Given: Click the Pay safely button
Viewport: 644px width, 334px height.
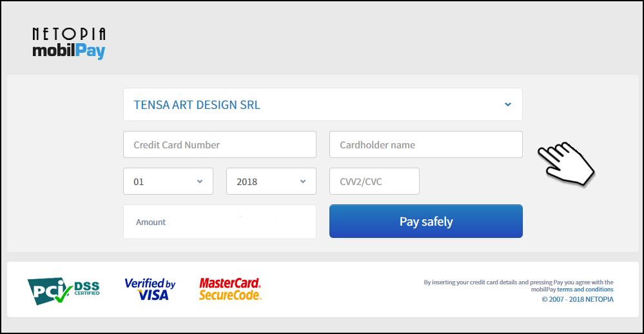Looking at the screenshot, I should coord(426,221).
